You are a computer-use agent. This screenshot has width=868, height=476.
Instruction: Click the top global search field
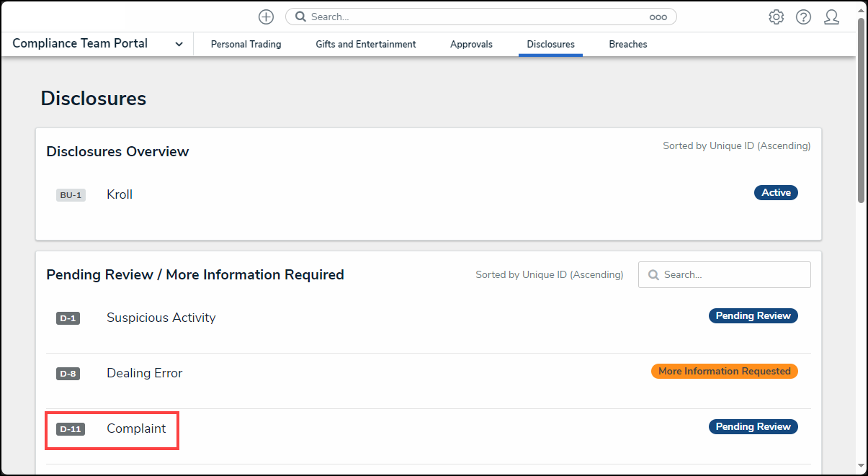(475, 17)
